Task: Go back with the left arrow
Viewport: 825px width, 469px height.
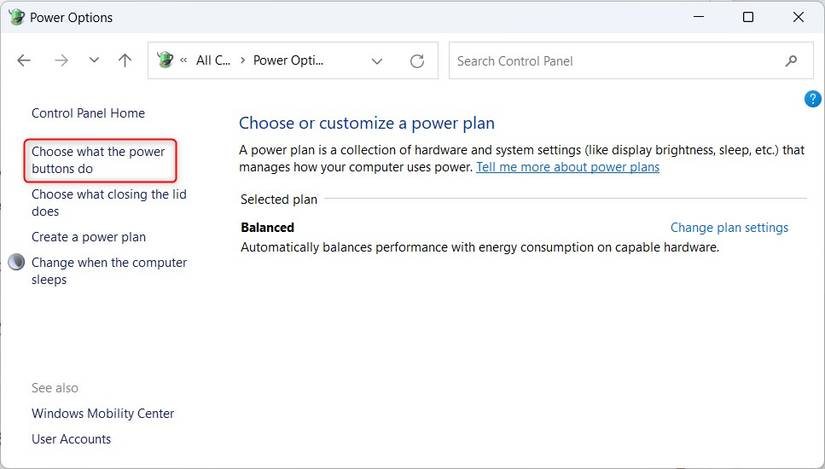Action: coord(24,61)
